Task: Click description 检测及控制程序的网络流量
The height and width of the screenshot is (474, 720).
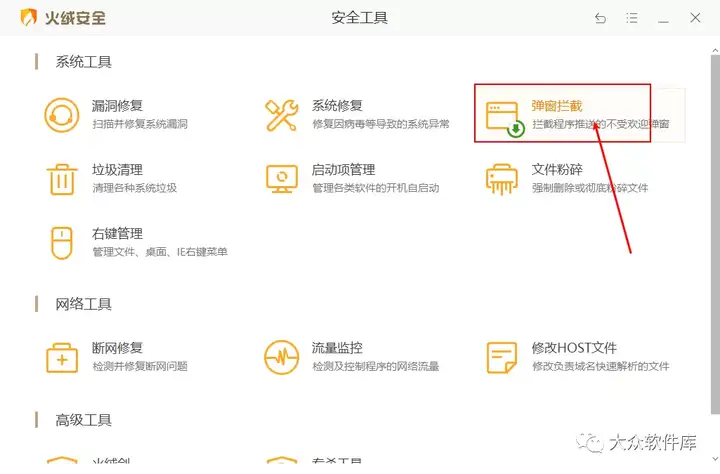Action: coord(376,366)
